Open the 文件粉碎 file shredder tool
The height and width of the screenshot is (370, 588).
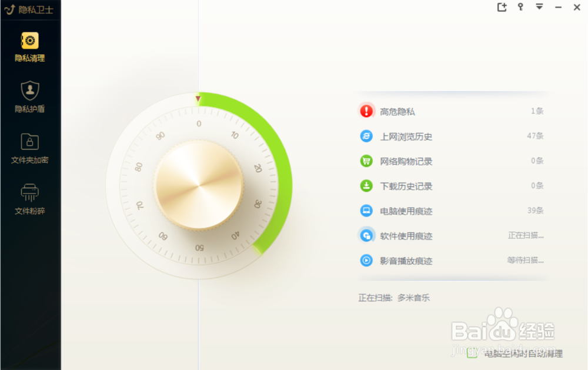[30, 199]
